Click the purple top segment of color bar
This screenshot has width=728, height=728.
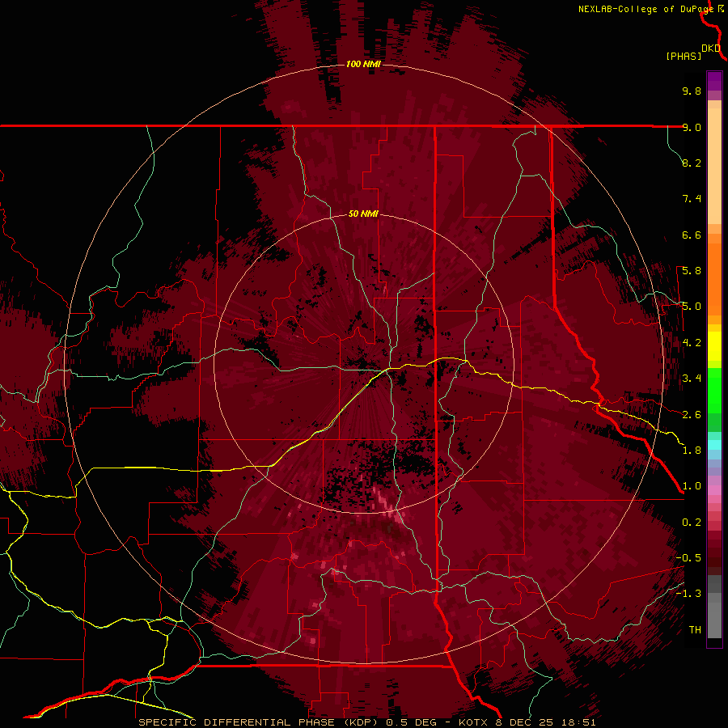(x=714, y=81)
